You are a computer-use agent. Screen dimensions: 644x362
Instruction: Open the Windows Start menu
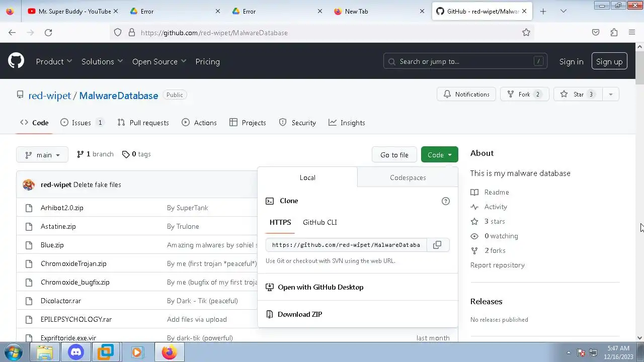14,352
